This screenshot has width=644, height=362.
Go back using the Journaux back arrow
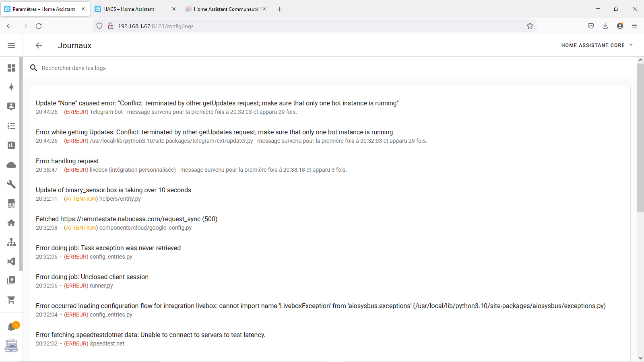coord(39,45)
